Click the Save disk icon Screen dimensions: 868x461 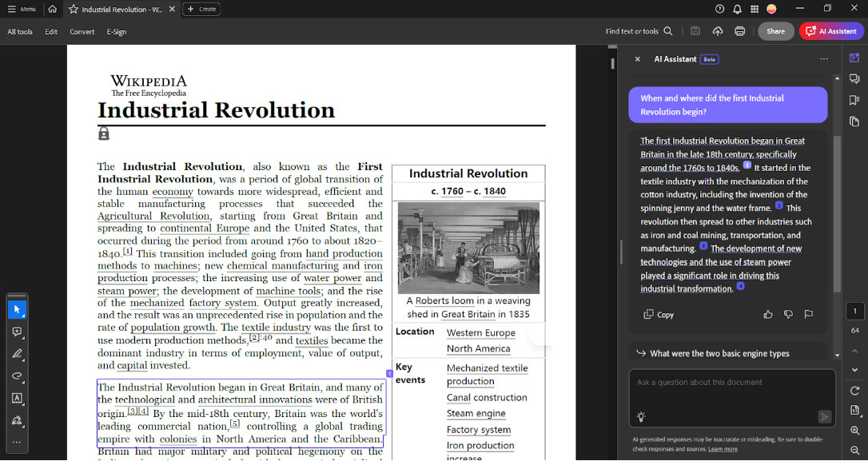point(696,31)
